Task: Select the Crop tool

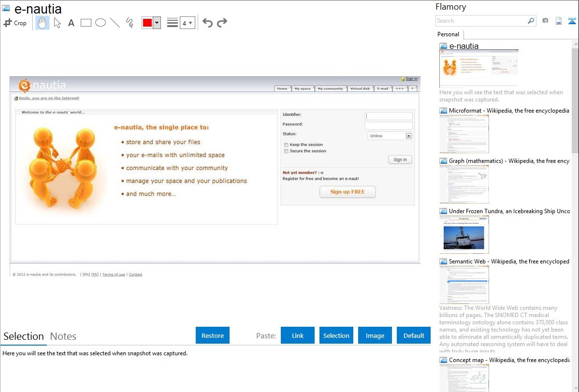Action: click(15, 23)
